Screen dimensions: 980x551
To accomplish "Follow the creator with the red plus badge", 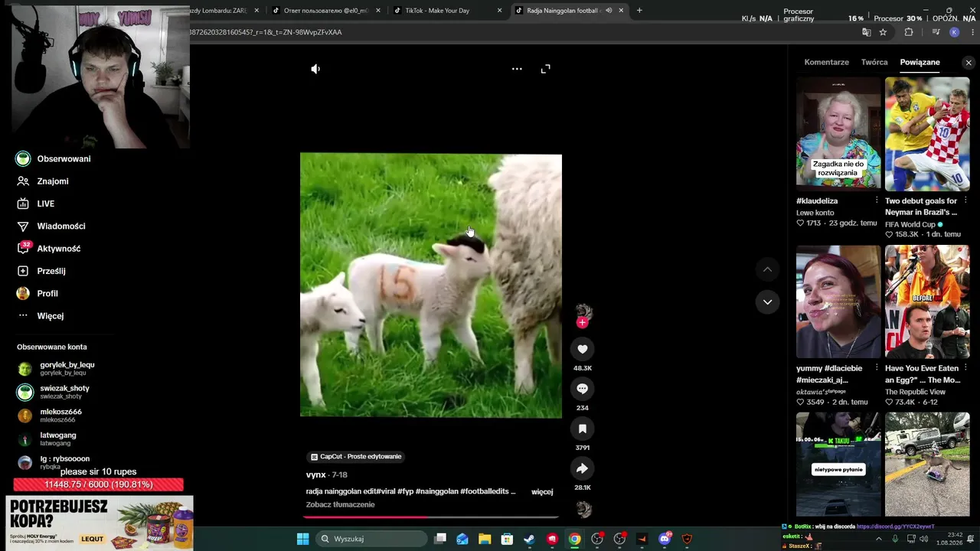I will (x=582, y=323).
